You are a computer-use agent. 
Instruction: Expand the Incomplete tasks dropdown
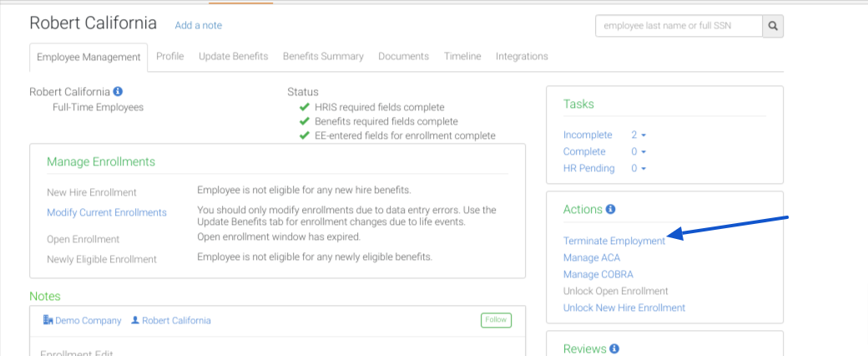pos(638,135)
